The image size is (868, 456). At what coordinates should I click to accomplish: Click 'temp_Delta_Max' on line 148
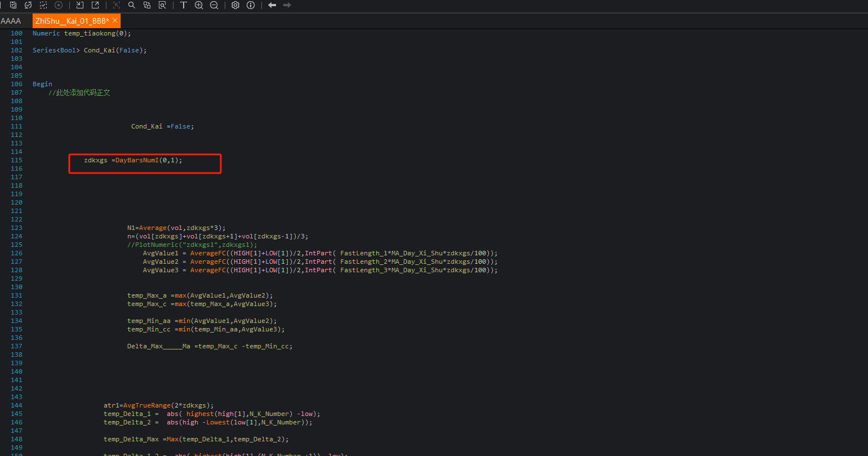(x=131, y=439)
